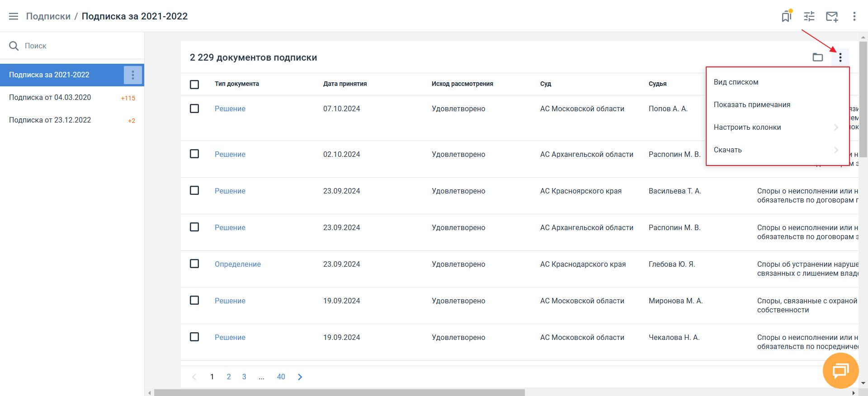Click the +115 new documents badge
This screenshot has width=868, height=396.
[x=128, y=98]
